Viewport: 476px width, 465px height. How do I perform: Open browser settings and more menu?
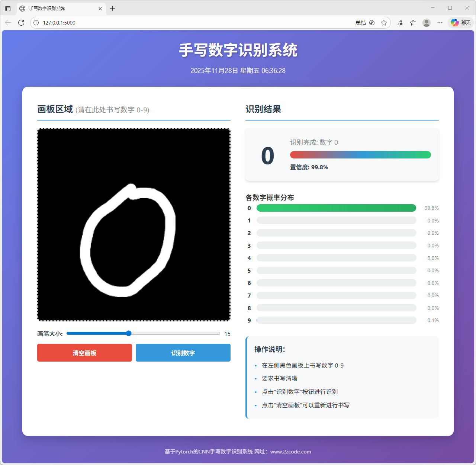[x=440, y=23]
